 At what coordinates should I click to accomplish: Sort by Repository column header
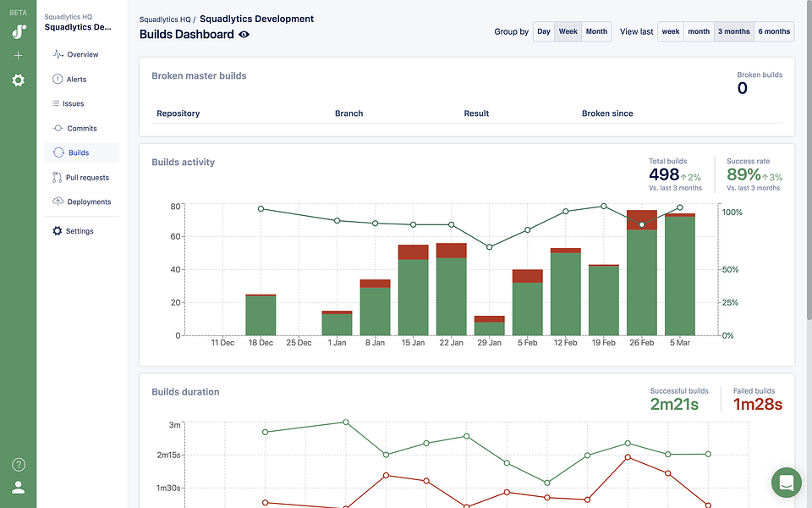[x=178, y=113]
